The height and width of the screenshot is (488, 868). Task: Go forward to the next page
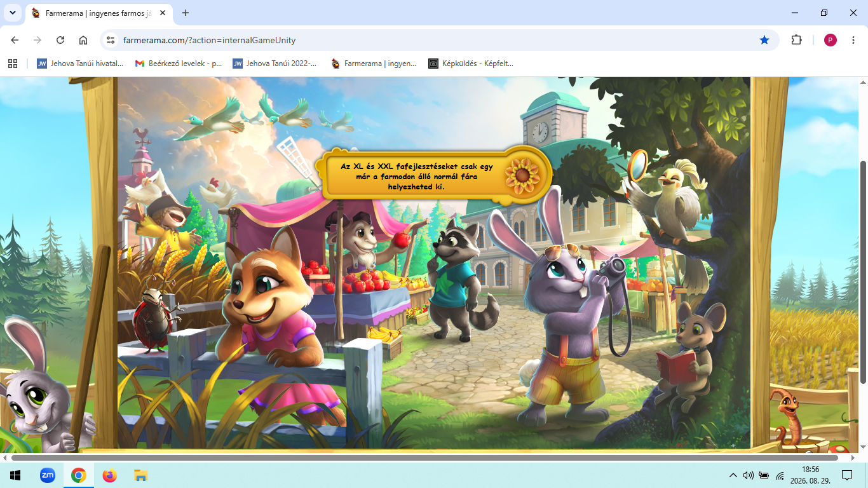37,40
